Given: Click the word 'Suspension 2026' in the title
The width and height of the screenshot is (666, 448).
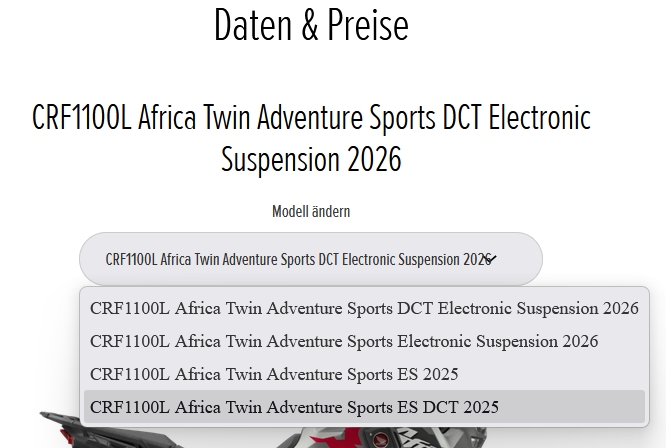Looking at the screenshot, I should coord(311,159).
